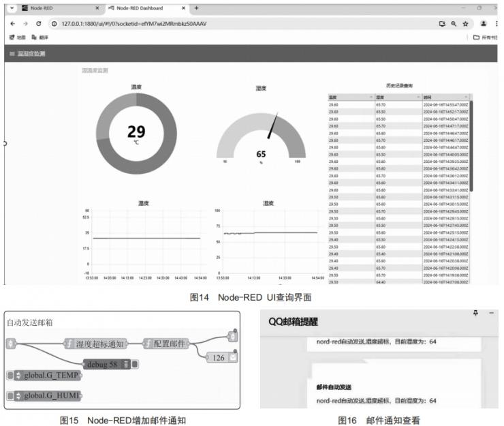
Task: Minimize the QQ邮箱提醒 window
Action: point(492,313)
